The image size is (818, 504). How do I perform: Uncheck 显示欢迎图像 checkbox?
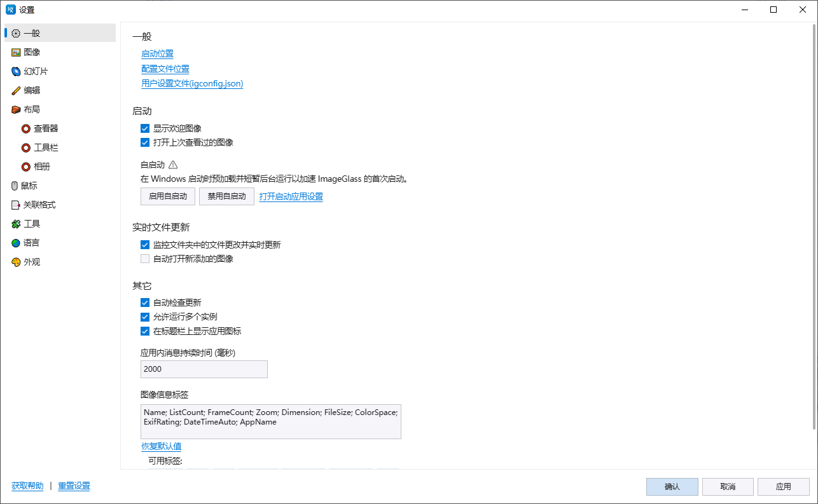click(x=145, y=128)
